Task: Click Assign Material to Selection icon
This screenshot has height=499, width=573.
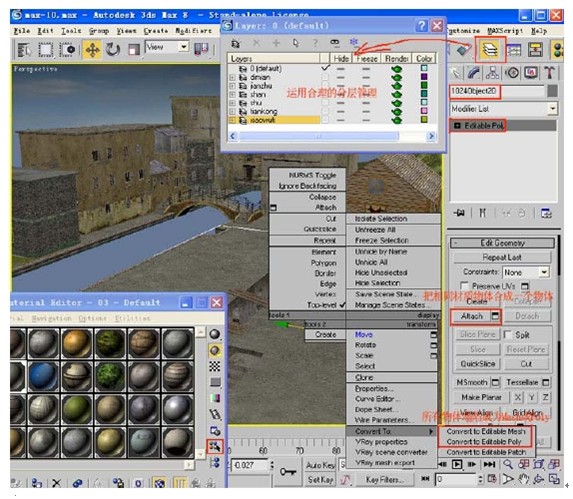Action: (37, 483)
